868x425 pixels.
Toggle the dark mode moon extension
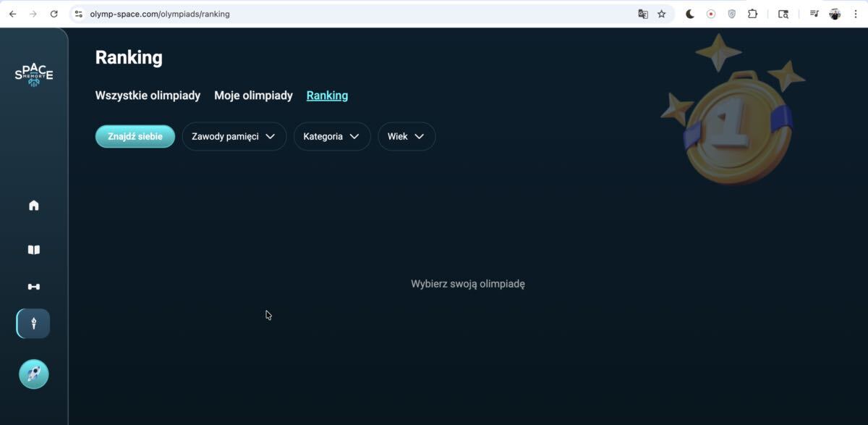coord(690,14)
